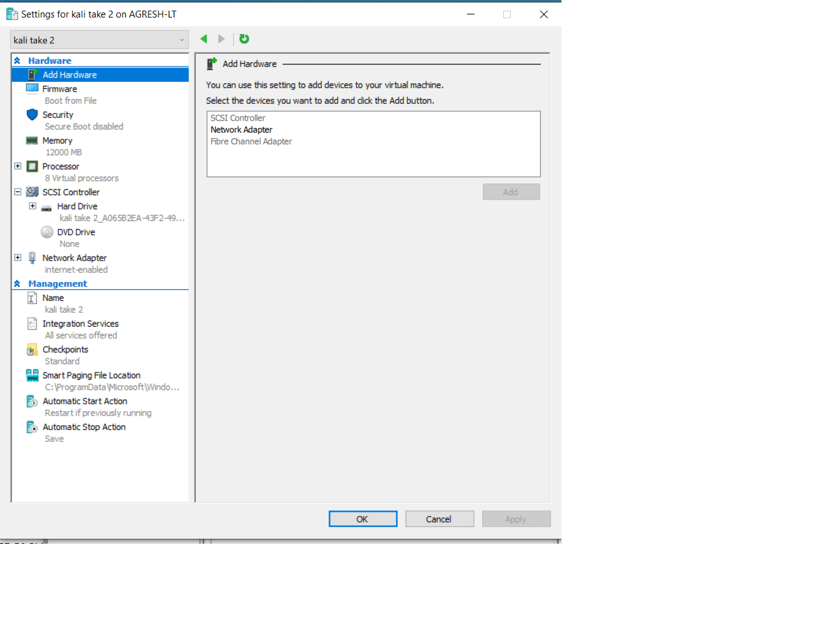The height and width of the screenshot is (622, 840).
Task: Select the Name settings icon
Action: [x=32, y=298]
